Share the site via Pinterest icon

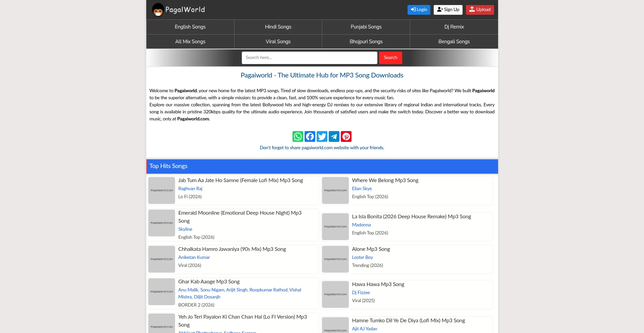point(346,136)
